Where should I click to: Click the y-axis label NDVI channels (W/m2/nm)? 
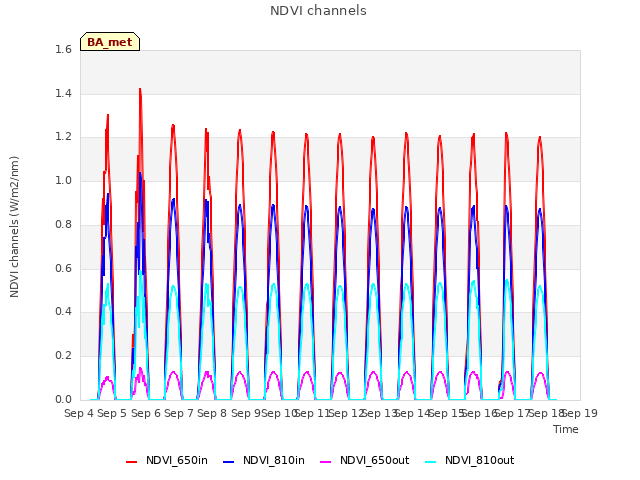(x=14, y=227)
